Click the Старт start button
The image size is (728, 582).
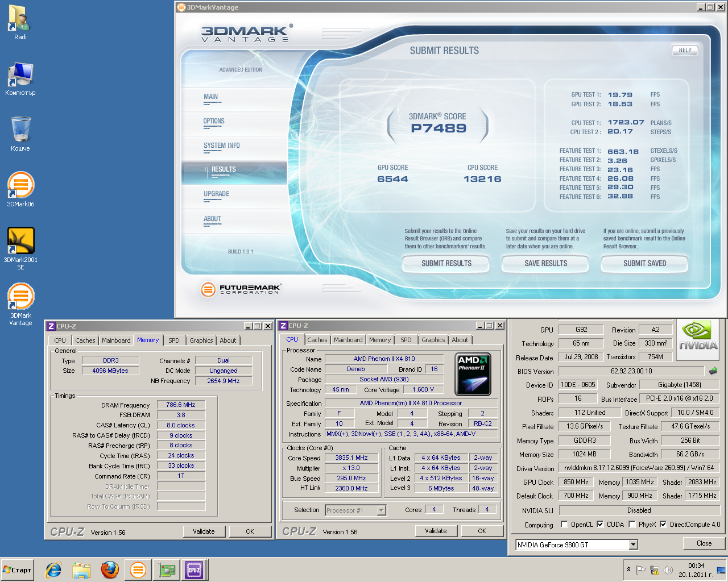tap(18, 570)
